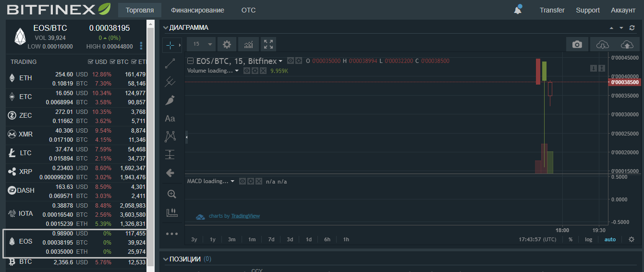Save chart layout to cloud
Viewport: 644px width, 272px height.
[x=627, y=44]
